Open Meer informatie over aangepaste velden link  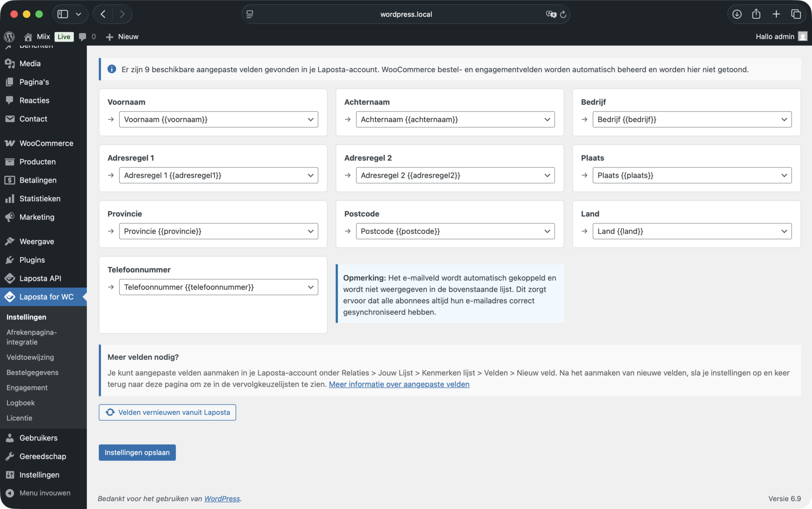[x=399, y=384]
